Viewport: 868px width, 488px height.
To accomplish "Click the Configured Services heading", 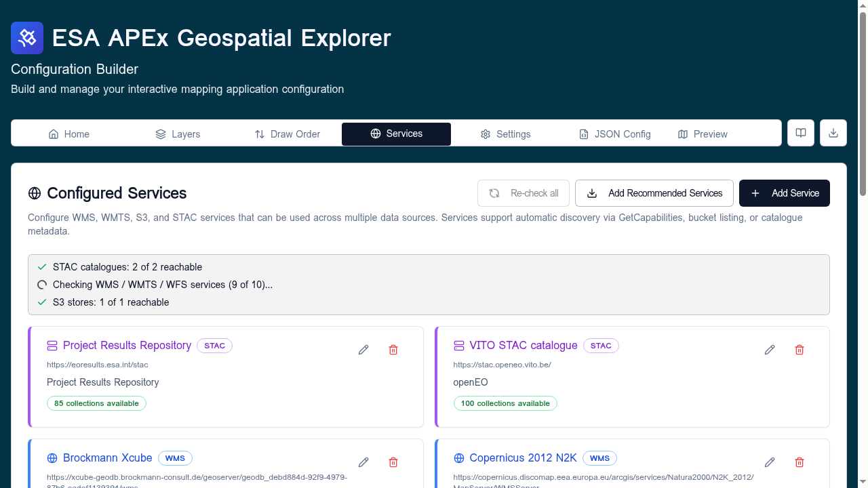I will [117, 193].
